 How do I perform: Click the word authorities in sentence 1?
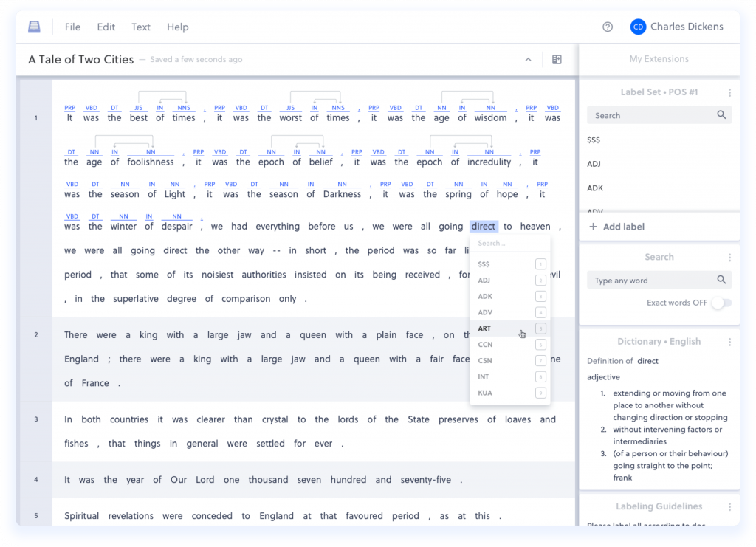click(x=264, y=275)
